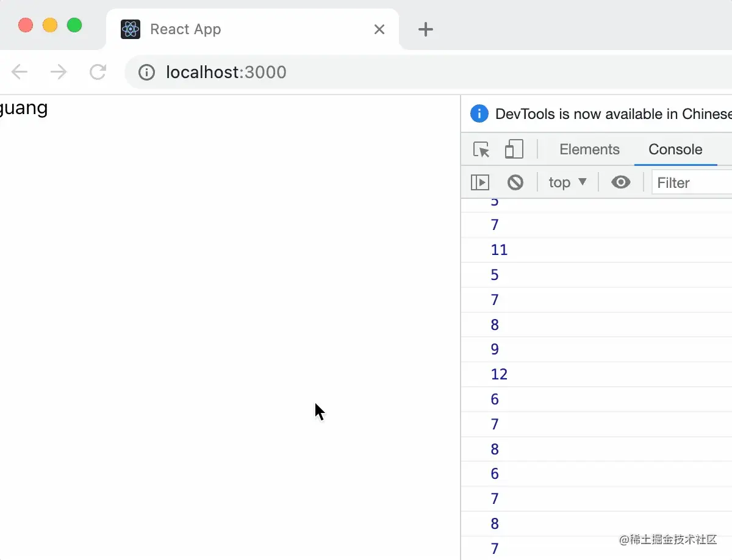Open the site information icon

pos(146,73)
